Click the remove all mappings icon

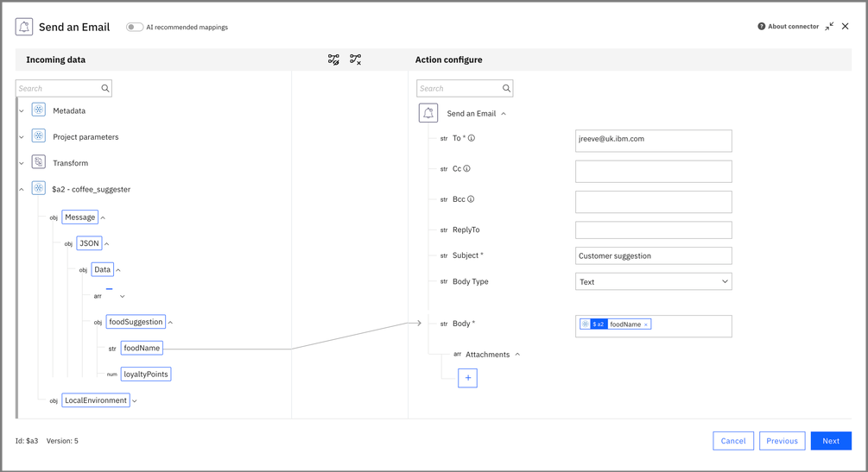click(355, 60)
